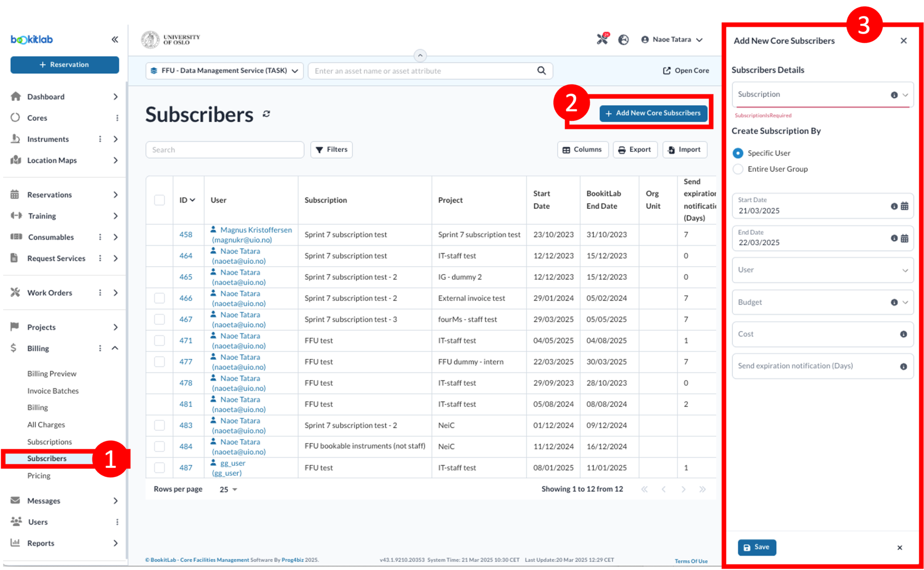The width and height of the screenshot is (924, 570).
Task: Expand the Dashboard menu chevron
Action: coord(115,97)
